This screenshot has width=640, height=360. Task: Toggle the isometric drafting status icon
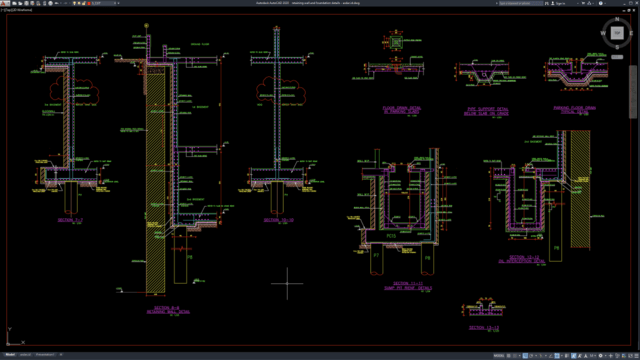tap(541, 356)
